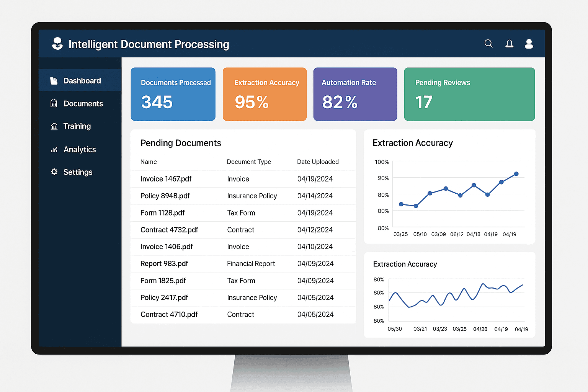
Task: Click the last data point on accuracy line chart
Action: (516, 174)
